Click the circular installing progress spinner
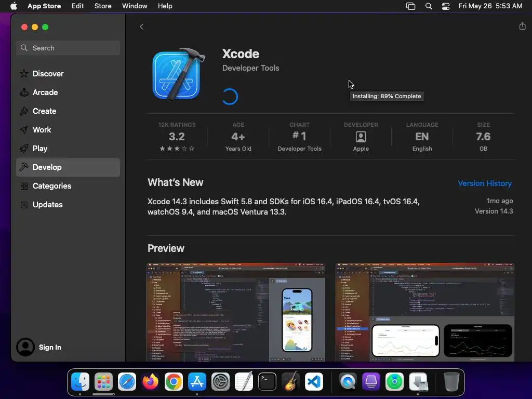 click(230, 97)
